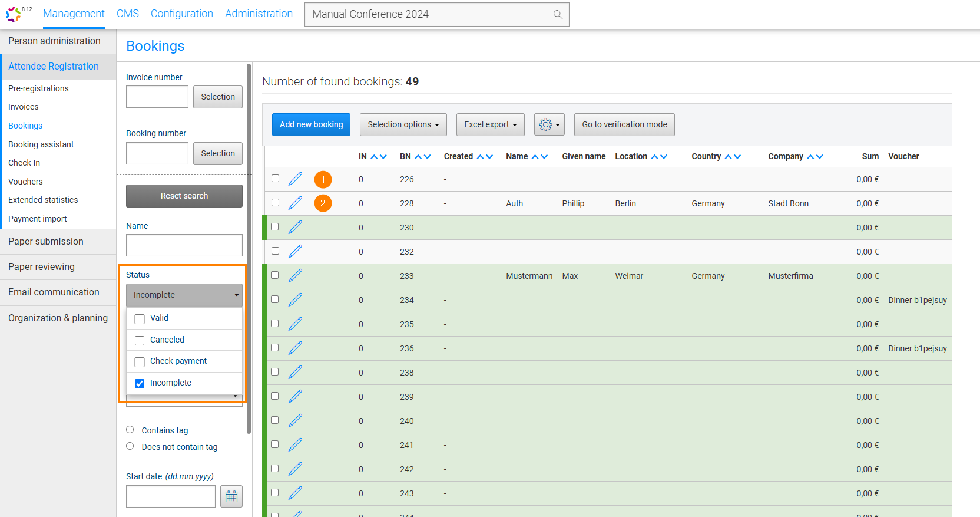Click the search magnifier in the conference field
The height and width of the screenshot is (517, 980).
(x=558, y=15)
